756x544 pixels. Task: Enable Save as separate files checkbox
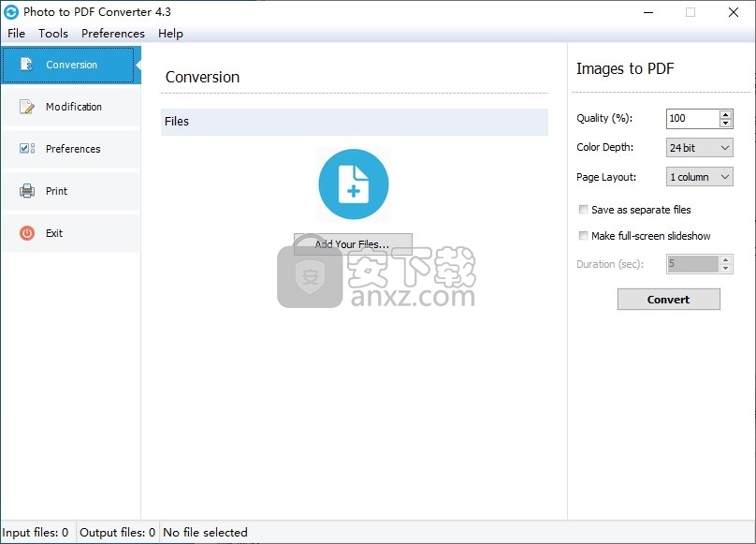[584, 210]
